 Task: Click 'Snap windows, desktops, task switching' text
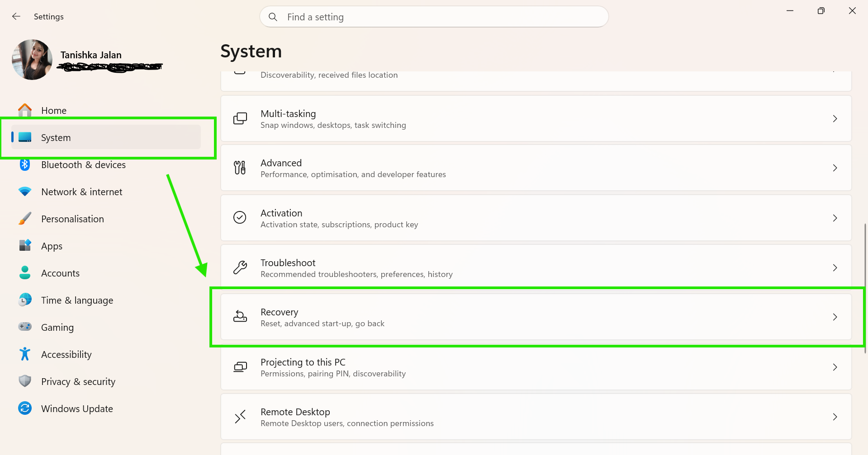coord(333,125)
